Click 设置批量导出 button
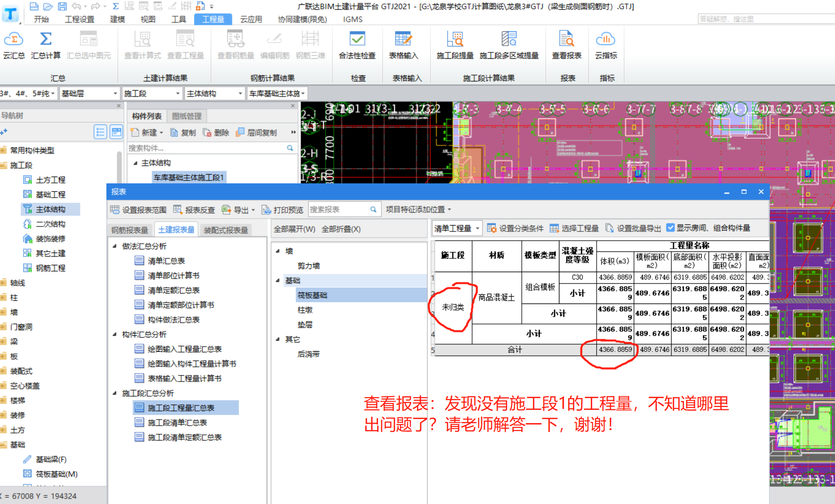The image size is (835, 504). (633, 228)
